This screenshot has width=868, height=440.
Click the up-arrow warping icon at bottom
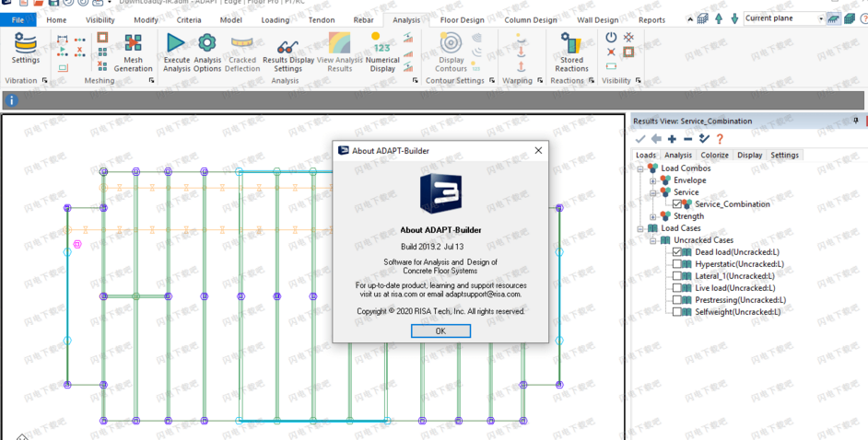tap(521, 66)
